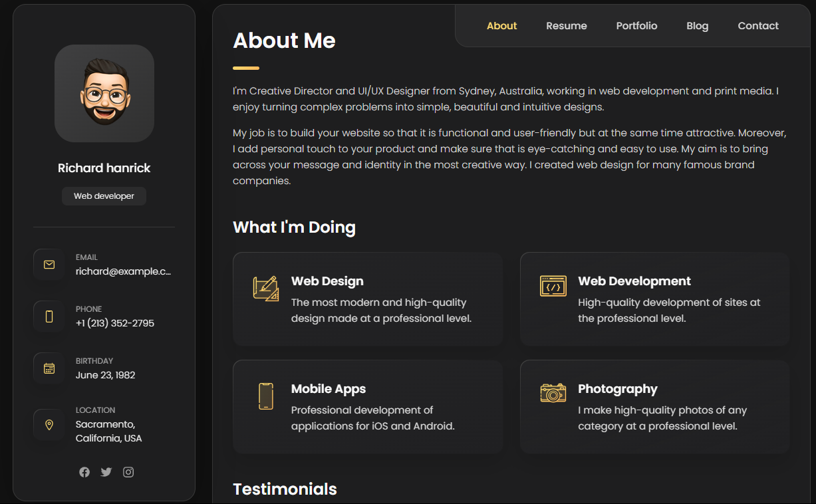Open the Twitter profile icon
The image size is (816, 504).
pos(106,472)
